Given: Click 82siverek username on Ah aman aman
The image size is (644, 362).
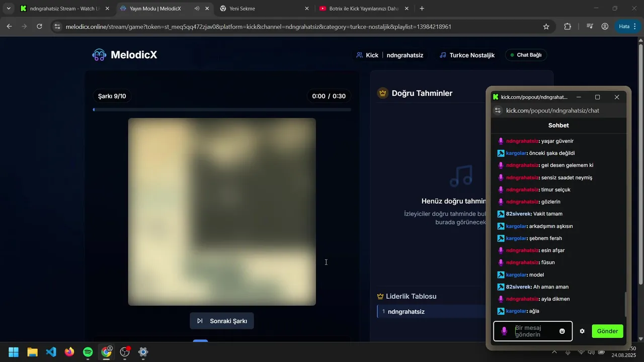Looking at the screenshot, I should pos(518,287).
